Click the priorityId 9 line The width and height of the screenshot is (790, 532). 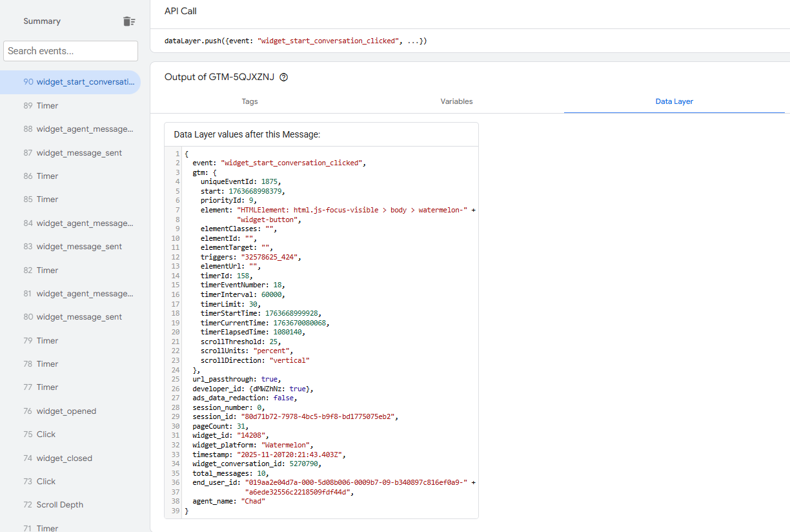pyautogui.click(x=228, y=201)
